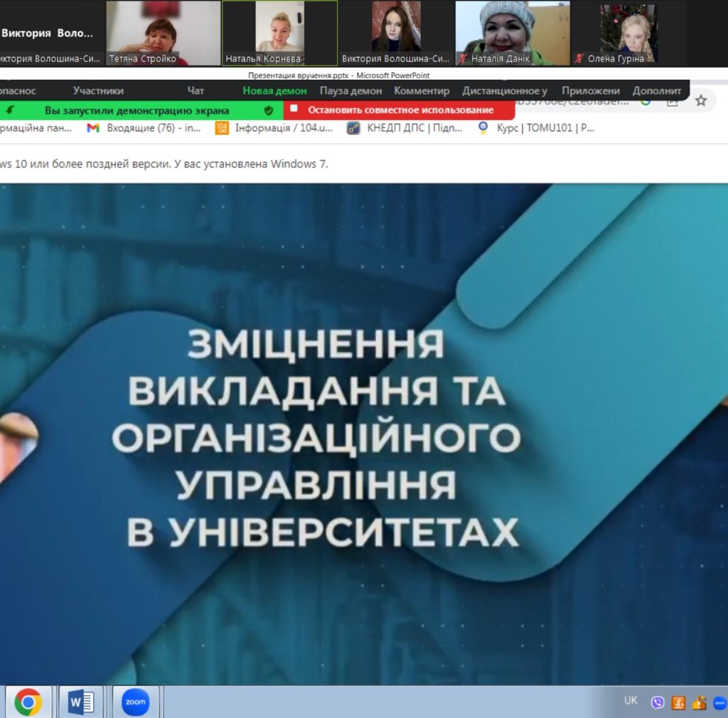Image resolution: width=728 pixels, height=718 pixels.
Task: Switch keyboard language via UK indicator
Action: click(631, 700)
